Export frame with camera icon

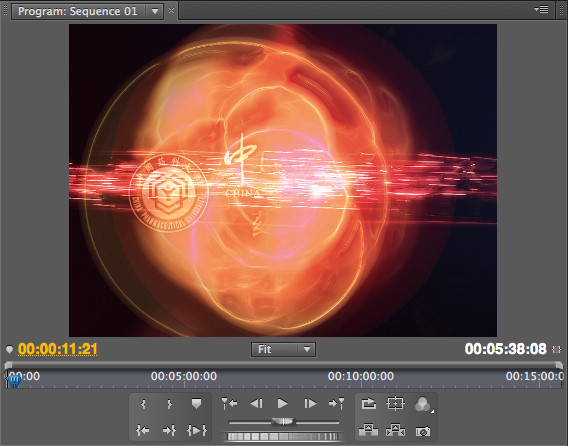click(x=423, y=431)
